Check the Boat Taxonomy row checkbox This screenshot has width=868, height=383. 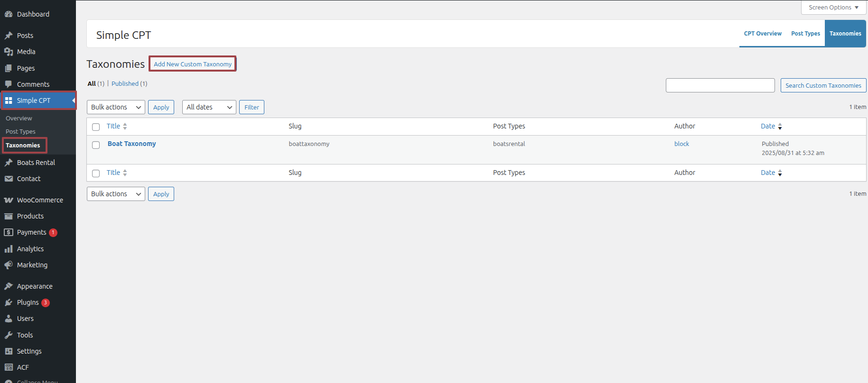[96, 145]
